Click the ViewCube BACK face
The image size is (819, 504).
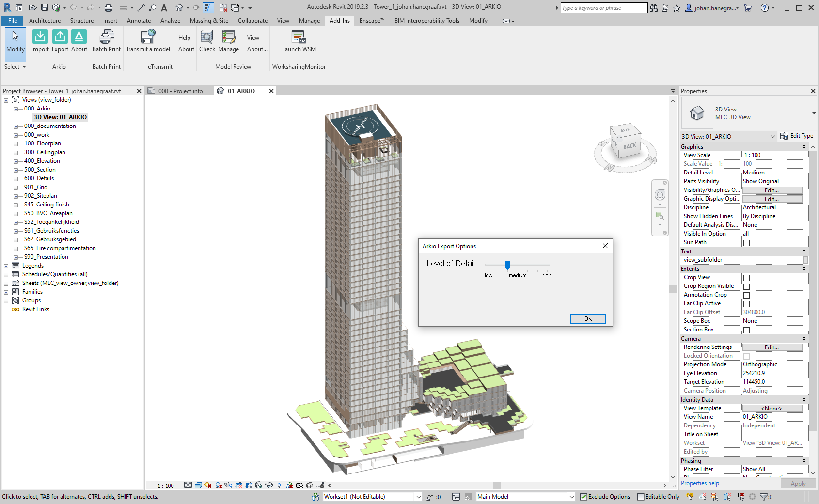[x=630, y=146]
